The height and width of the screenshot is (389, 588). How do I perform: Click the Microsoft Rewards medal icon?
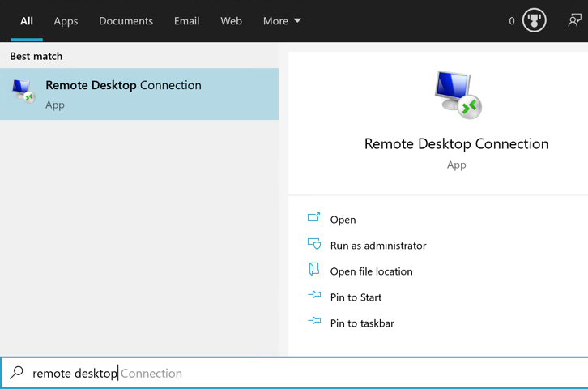click(x=535, y=21)
